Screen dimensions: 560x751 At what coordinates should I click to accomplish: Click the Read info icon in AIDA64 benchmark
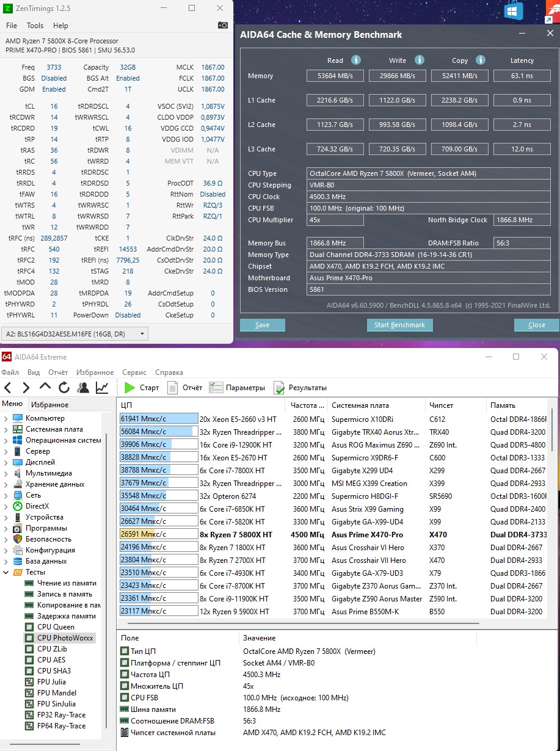click(x=355, y=60)
